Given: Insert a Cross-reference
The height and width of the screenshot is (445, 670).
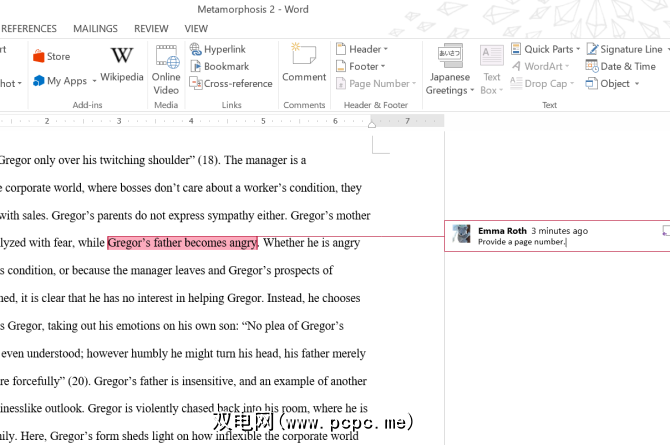Looking at the screenshot, I should [231, 83].
